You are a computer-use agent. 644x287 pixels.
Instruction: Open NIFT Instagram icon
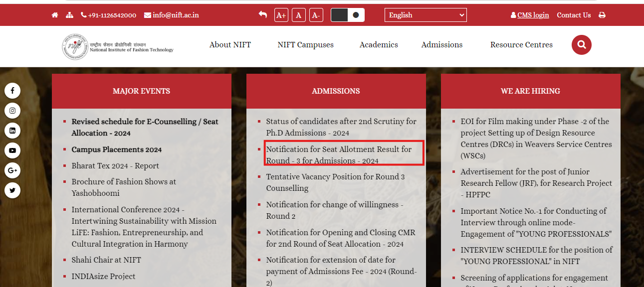(12, 111)
